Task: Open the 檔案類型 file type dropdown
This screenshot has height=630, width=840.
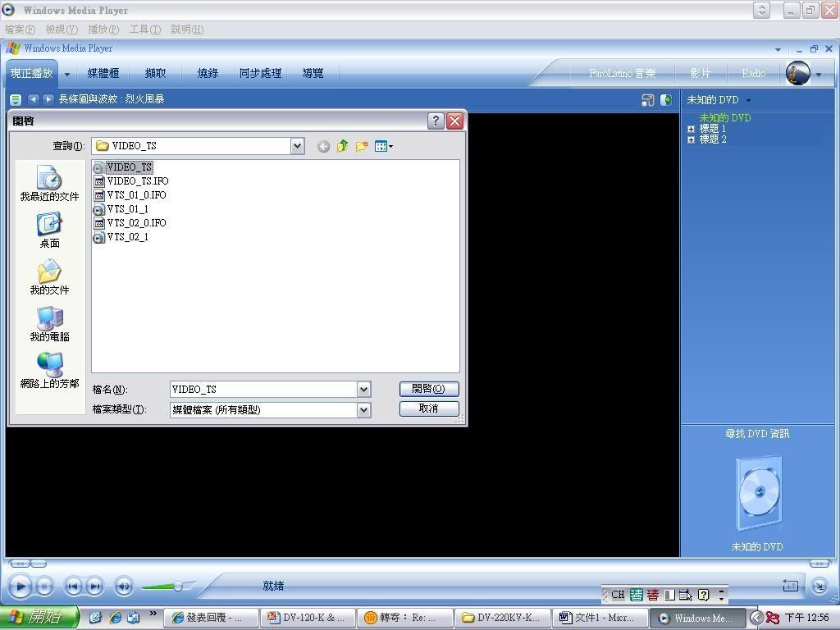Action: point(363,410)
